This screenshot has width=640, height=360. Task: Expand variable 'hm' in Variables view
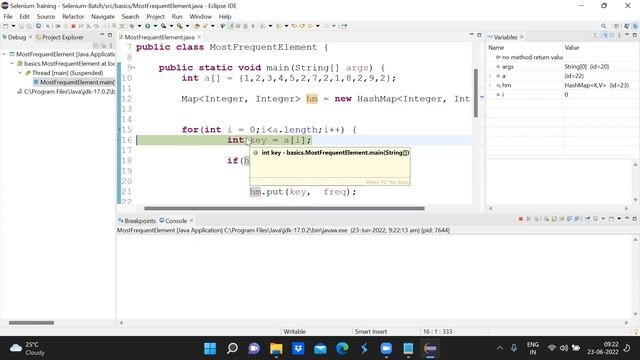pos(490,85)
